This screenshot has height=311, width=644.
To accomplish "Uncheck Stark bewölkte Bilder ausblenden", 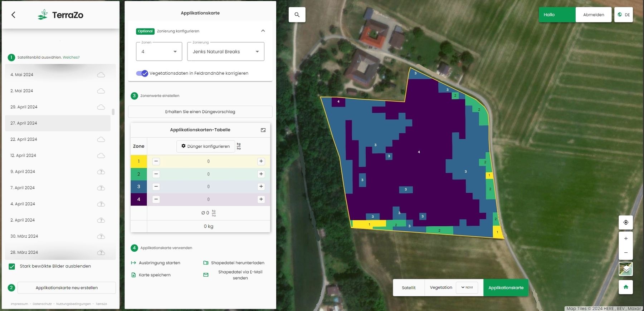I will [12, 266].
